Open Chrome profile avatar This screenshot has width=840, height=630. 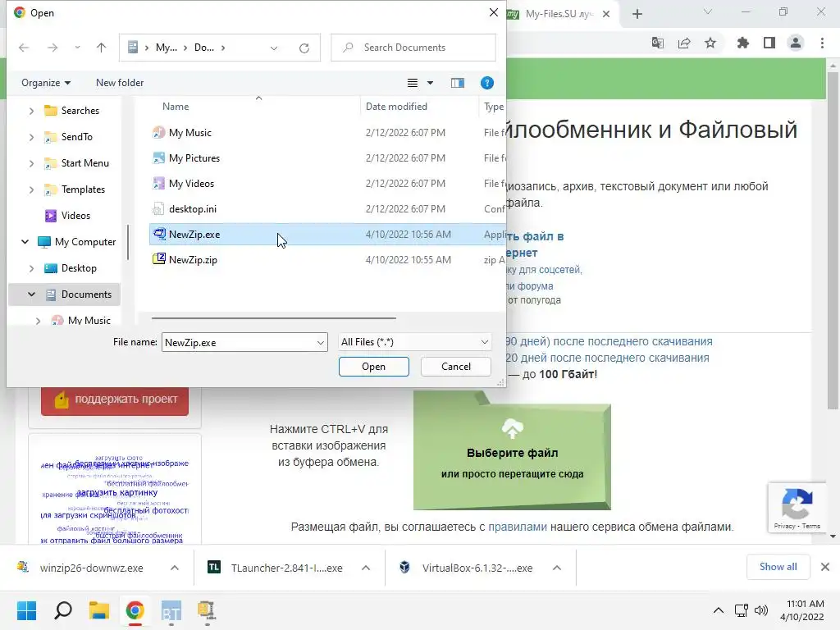click(x=796, y=43)
